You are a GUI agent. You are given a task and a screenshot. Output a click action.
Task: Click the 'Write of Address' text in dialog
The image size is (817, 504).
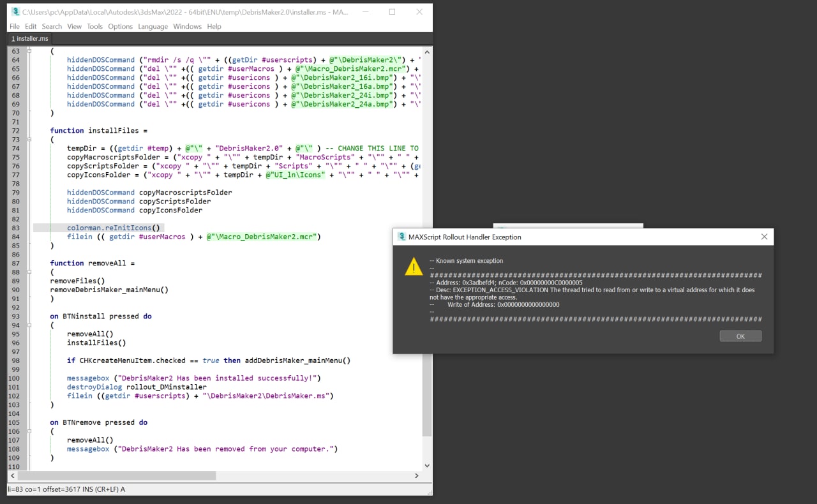tap(495, 304)
